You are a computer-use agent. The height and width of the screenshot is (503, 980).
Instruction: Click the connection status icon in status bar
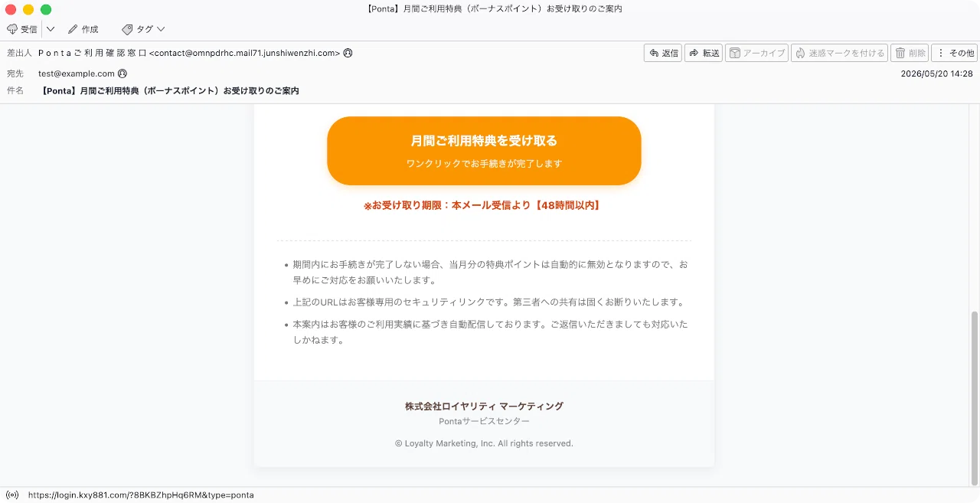click(x=12, y=495)
